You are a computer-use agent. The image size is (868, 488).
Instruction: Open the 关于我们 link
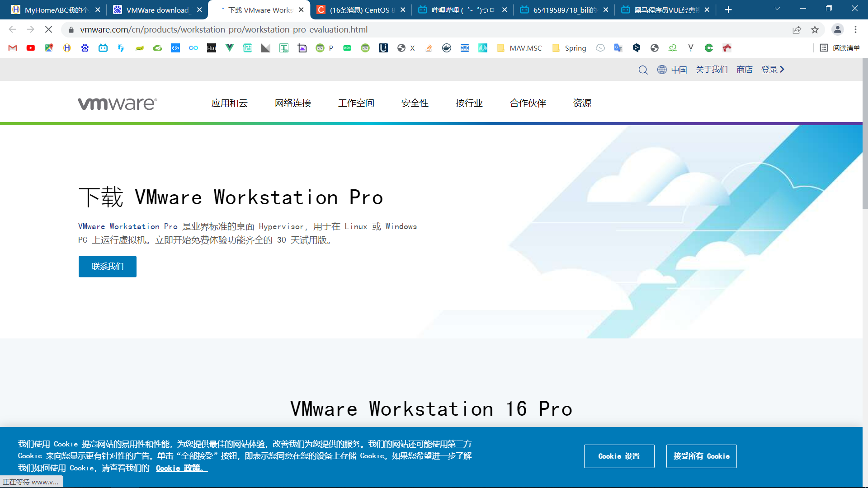(712, 70)
